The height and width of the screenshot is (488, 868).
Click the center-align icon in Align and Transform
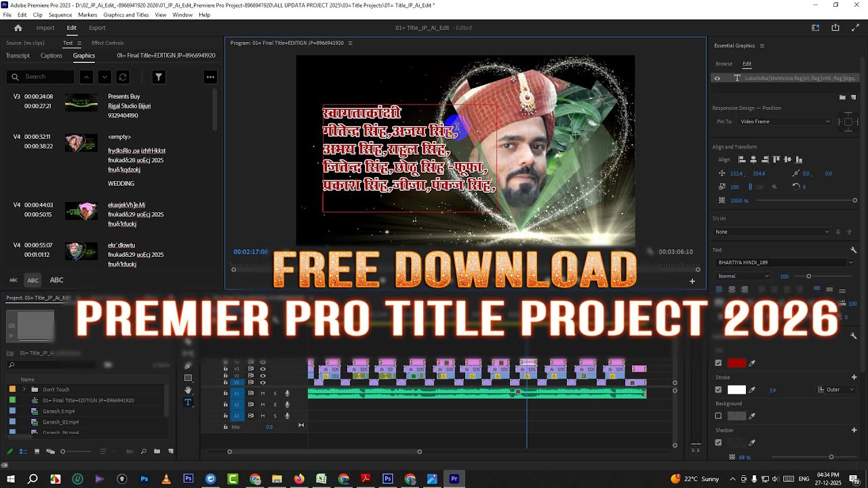pos(753,159)
